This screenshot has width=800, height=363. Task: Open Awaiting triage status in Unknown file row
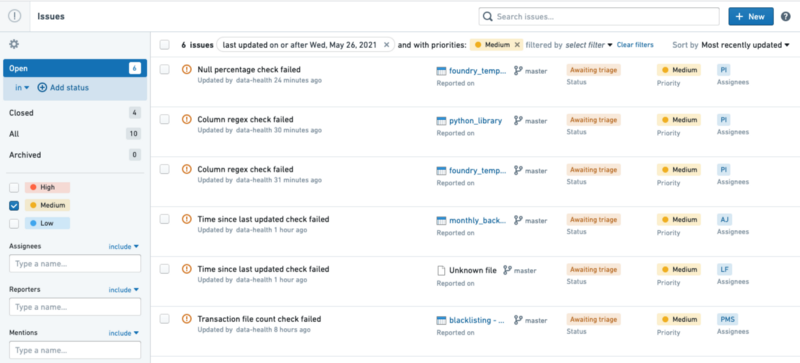pos(593,270)
